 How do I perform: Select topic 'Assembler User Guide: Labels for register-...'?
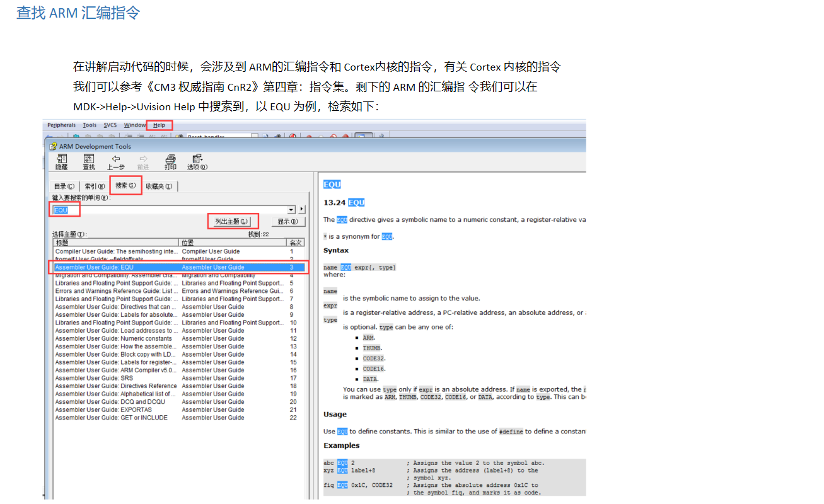[180, 362]
